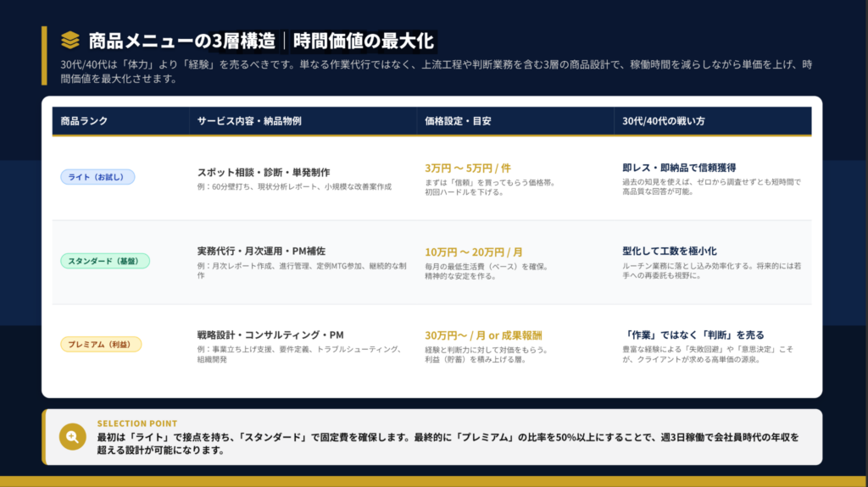Click the サービス内容・納品物例 column header
The image size is (868, 487).
(248, 121)
